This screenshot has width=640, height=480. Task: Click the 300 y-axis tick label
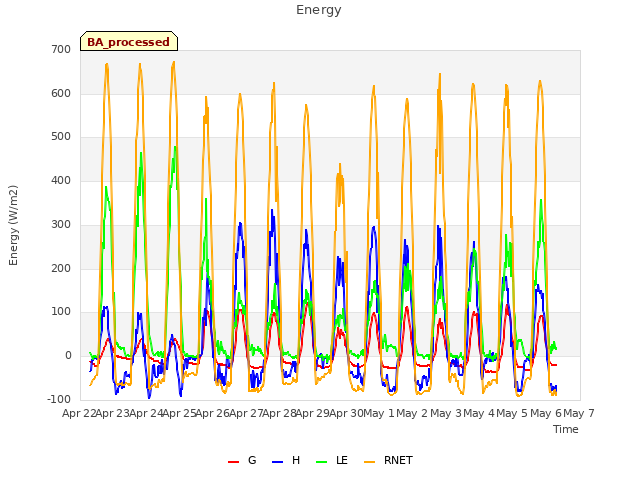coord(61,224)
